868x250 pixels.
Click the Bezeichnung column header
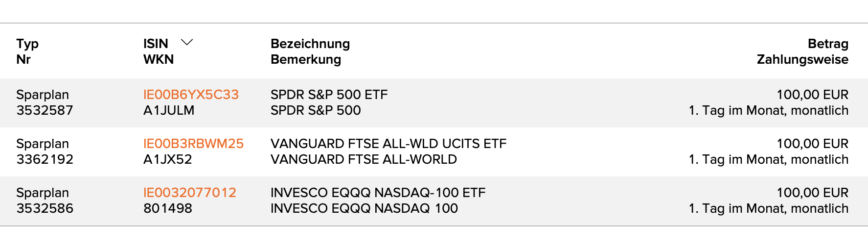[x=310, y=44]
